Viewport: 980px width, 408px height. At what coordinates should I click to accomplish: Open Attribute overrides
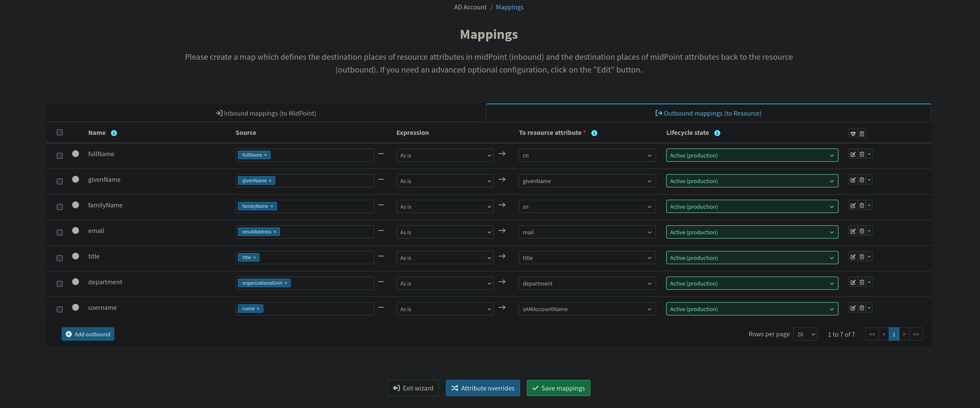pos(483,388)
